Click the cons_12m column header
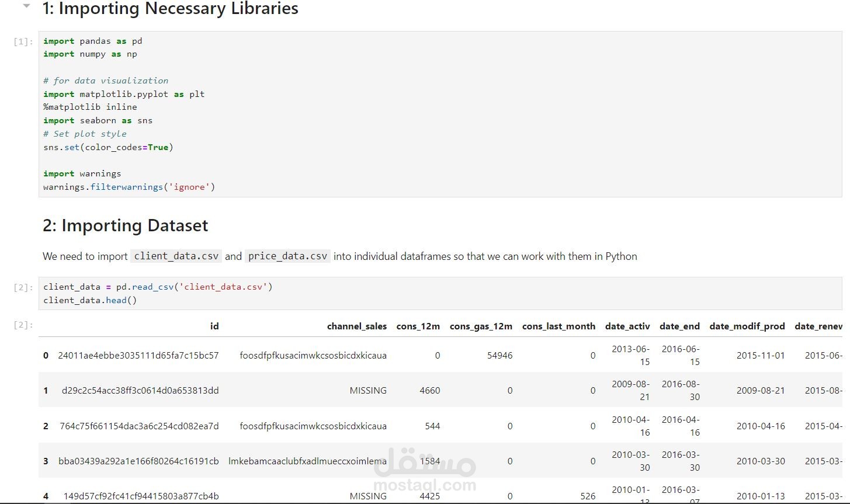Screen dimensions: 850x504 click(x=418, y=326)
